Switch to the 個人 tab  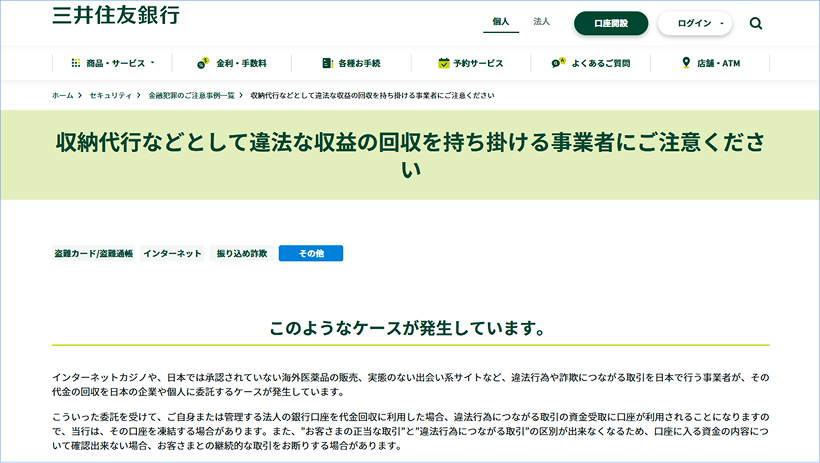click(x=500, y=21)
